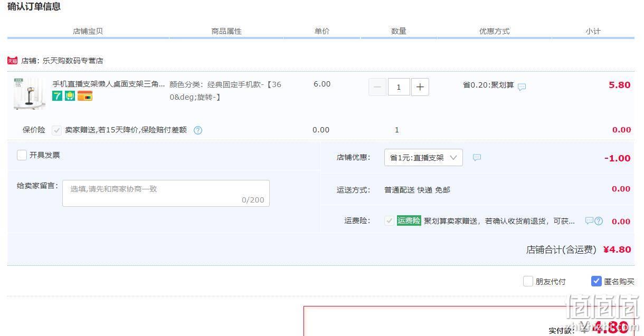Click the 保价险 label

tap(34, 130)
